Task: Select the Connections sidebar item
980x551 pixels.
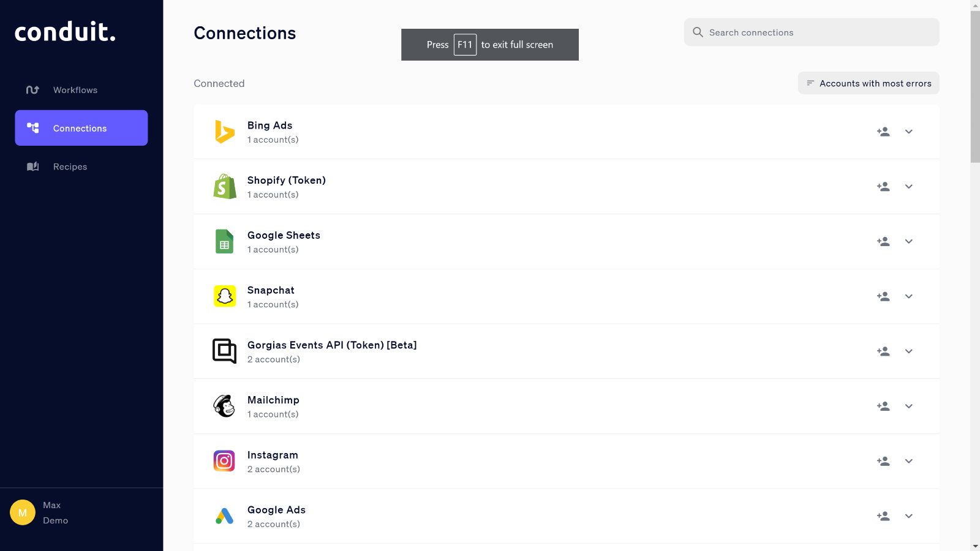Action: point(81,128)
